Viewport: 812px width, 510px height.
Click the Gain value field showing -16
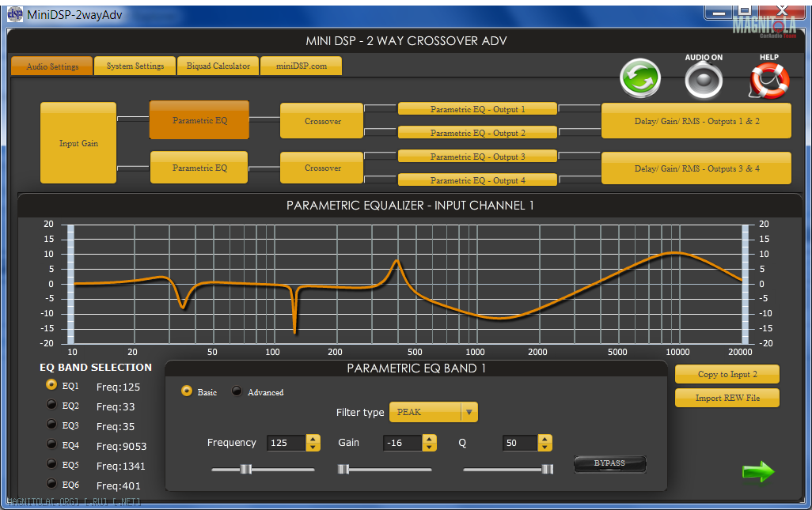pyautogui.click(x=403, y=443)
